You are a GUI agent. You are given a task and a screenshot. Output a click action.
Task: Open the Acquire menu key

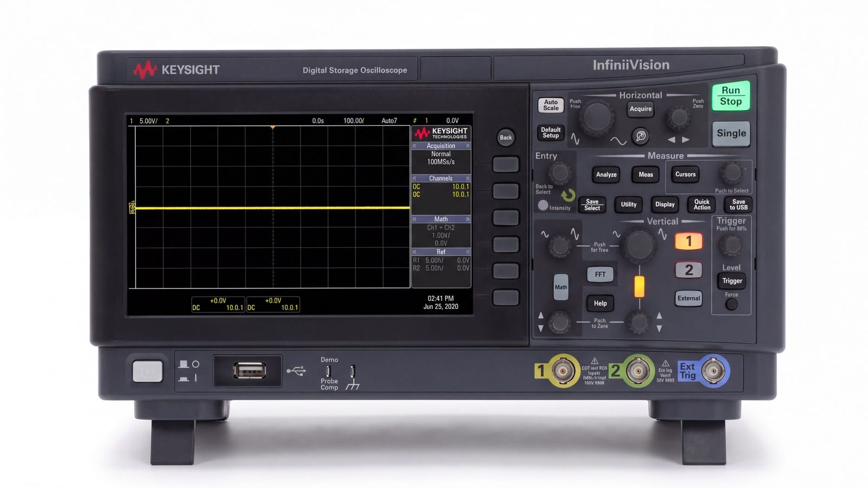point(641,109)
